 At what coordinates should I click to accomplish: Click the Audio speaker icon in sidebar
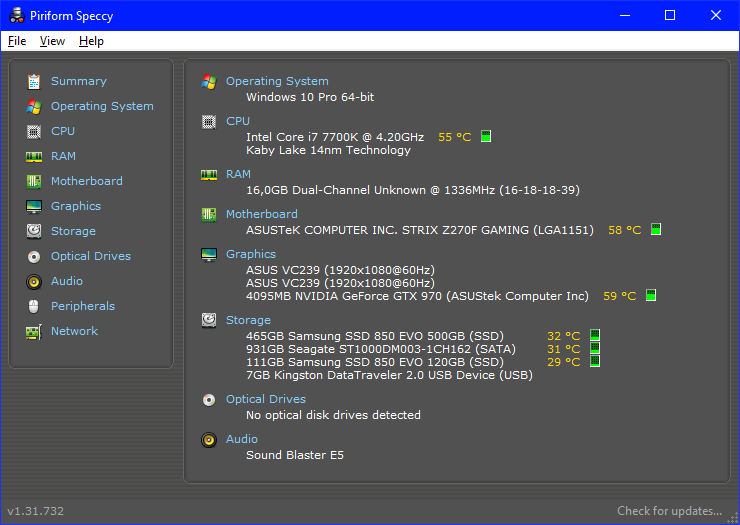coord(34,281)
